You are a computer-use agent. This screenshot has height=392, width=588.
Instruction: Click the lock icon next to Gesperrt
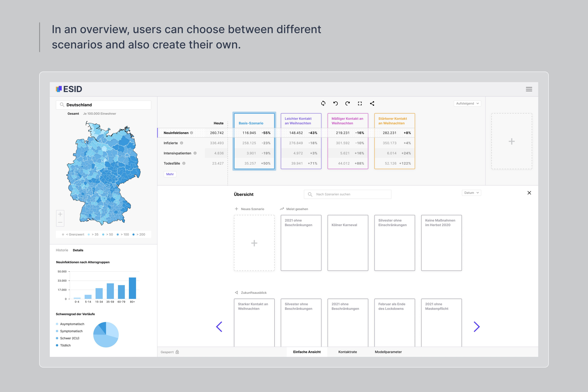click(x=177, y=352)
